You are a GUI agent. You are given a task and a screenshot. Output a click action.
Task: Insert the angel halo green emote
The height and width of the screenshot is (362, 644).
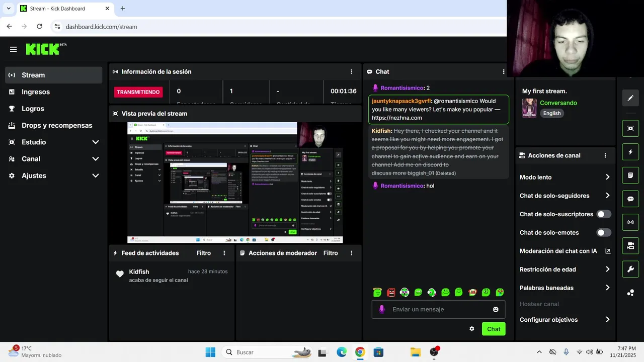pyautogui.click(x=377, y=292)
